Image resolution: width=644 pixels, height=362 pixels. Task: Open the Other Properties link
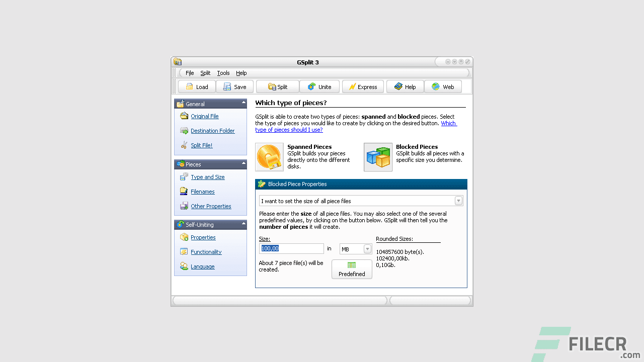(x=211, y=206)
